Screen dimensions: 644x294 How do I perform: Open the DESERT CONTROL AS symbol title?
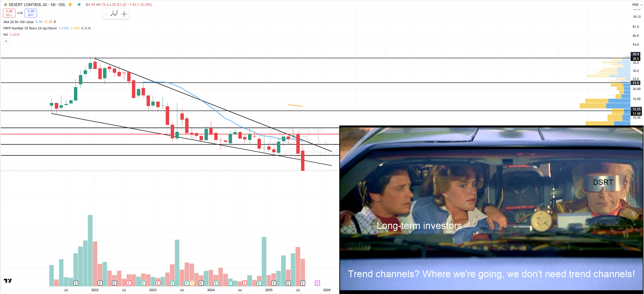pos(37,4)
